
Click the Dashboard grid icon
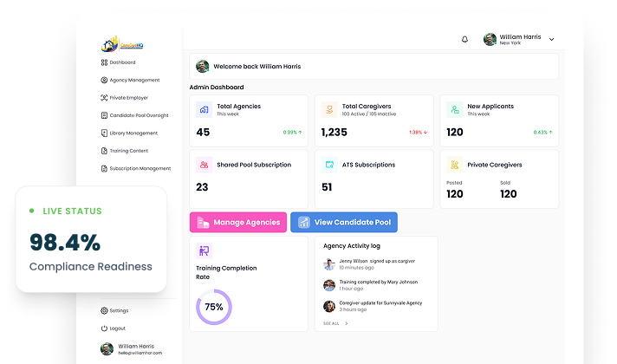tap(104, 62)
